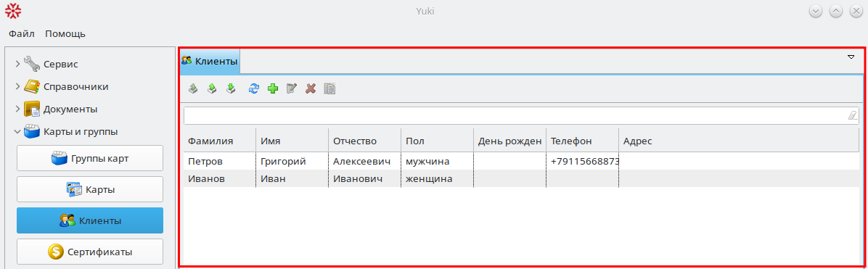868x269 pixels.
Task: Open the Сертификаты section button
Action: 90,252
